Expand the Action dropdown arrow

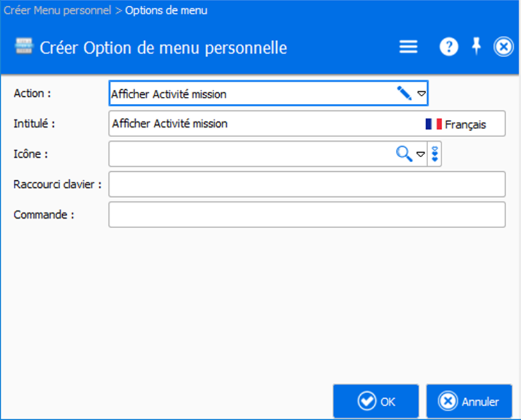(x=421, y=94)
